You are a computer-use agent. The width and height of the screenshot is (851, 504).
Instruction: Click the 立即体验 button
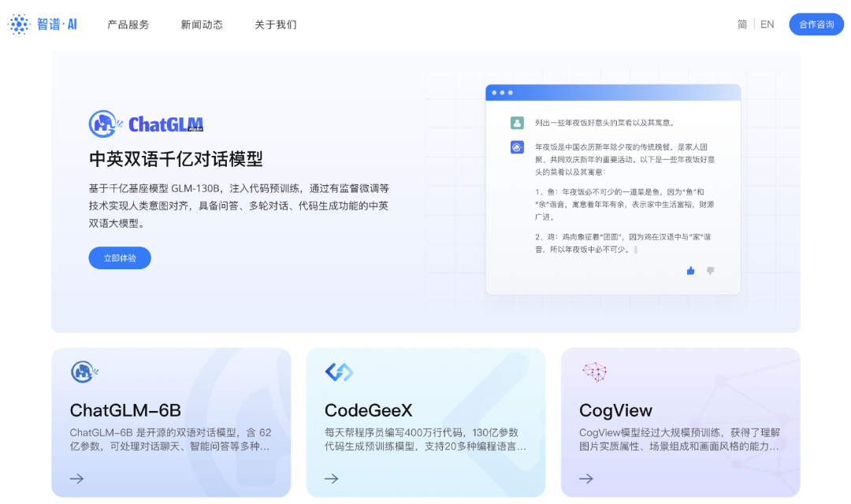pos(120,258)
